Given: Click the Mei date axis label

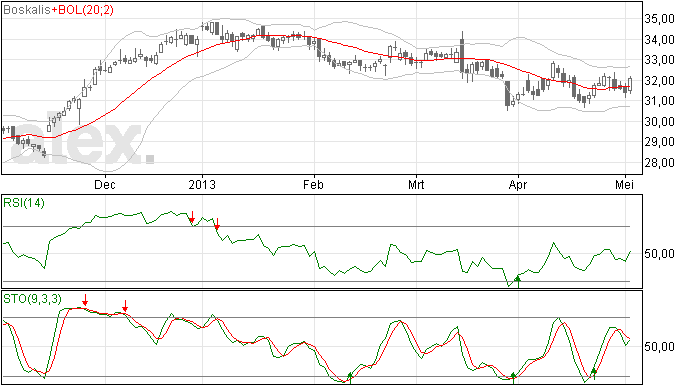Looking at the screenshot, I should [x=624, y=184].
